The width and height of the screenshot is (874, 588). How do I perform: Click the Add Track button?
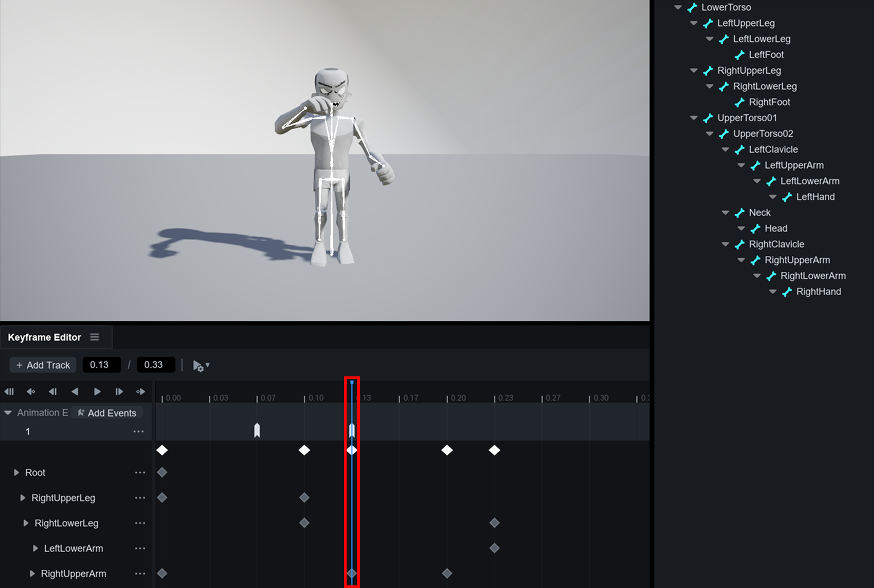[x=43, y=365]
